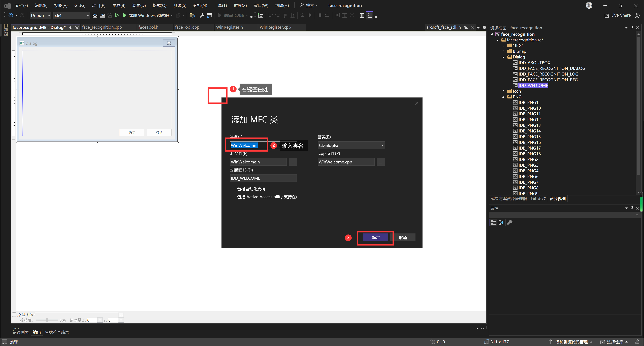The image size is (644, 346).
Task: Open the CDialogEx base class dropdown
Action: point(382,145)
